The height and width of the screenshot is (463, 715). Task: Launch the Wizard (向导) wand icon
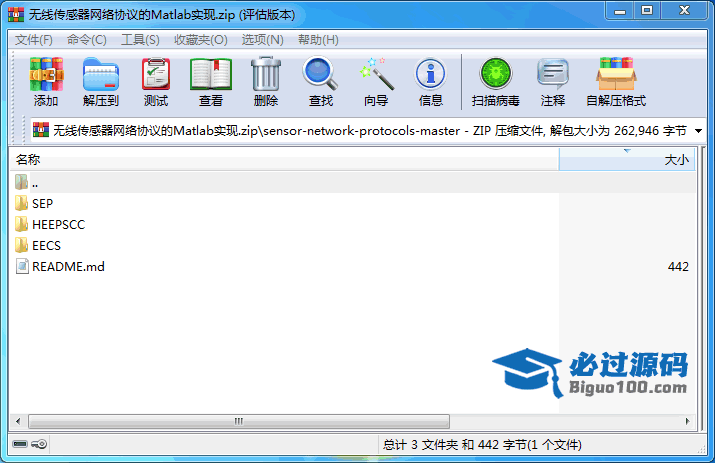[x=376, y=73]
